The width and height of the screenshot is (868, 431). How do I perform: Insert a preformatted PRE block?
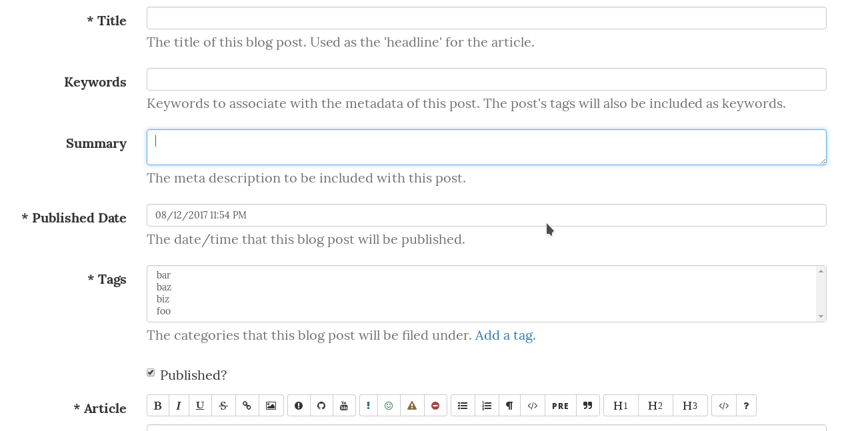[560, 405]
